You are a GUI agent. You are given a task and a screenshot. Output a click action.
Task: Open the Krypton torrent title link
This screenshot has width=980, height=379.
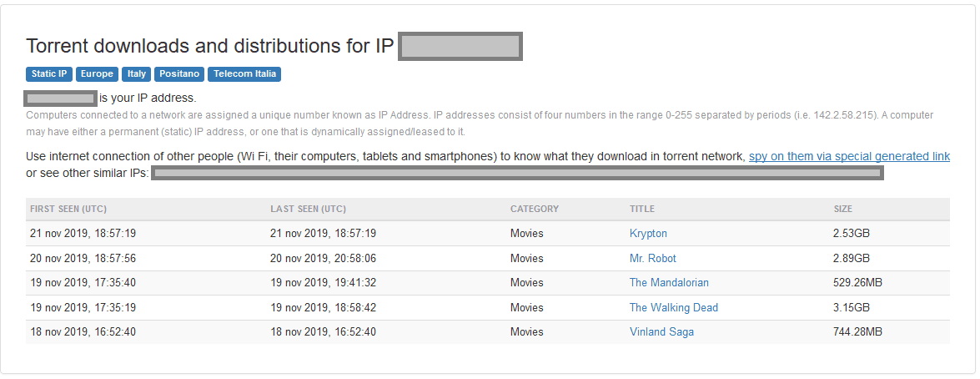[x=648, y=234]
